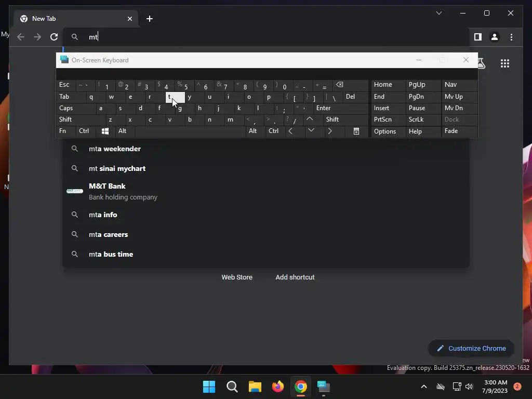
Task: Show hidden system tray icons
Action: [424, 387]
